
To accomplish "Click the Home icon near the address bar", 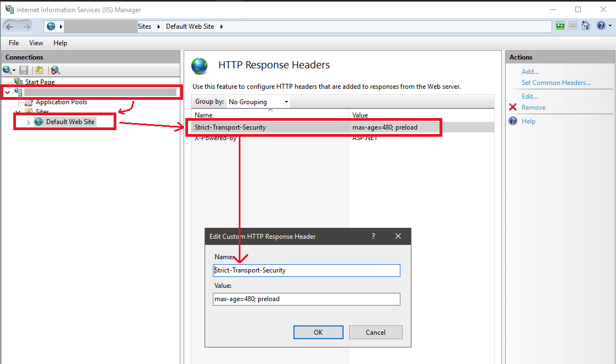I will [585, 25].
